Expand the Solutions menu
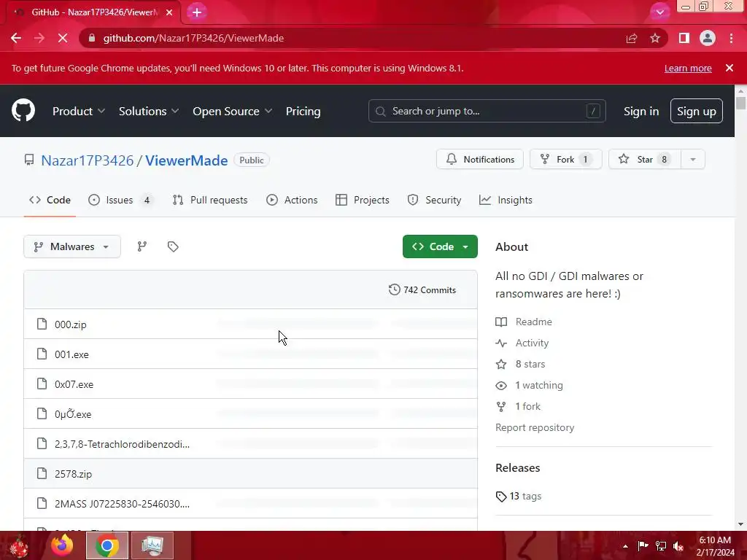 pos(149,111)
